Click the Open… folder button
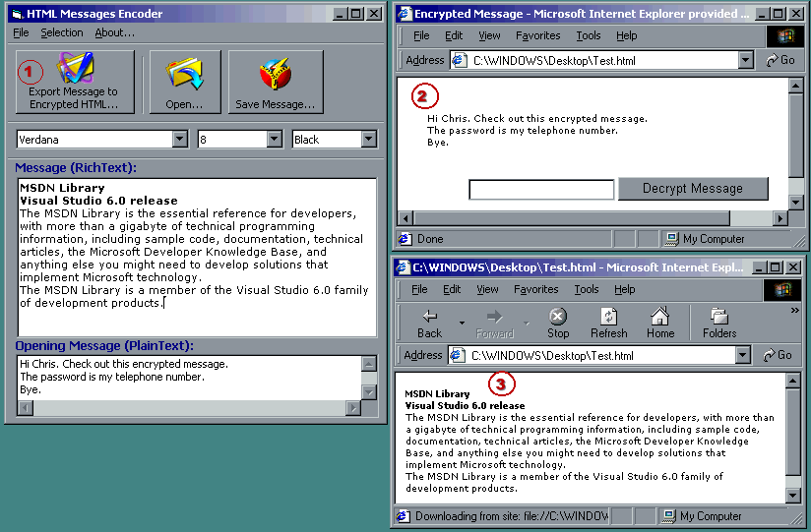811x532 pixels. [x=185, y=82]
